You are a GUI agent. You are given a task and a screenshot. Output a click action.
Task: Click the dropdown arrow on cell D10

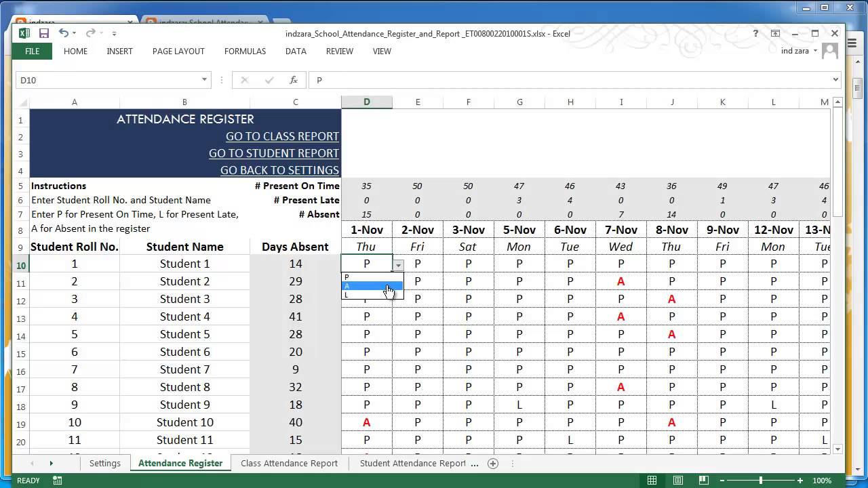pos(398,266)
